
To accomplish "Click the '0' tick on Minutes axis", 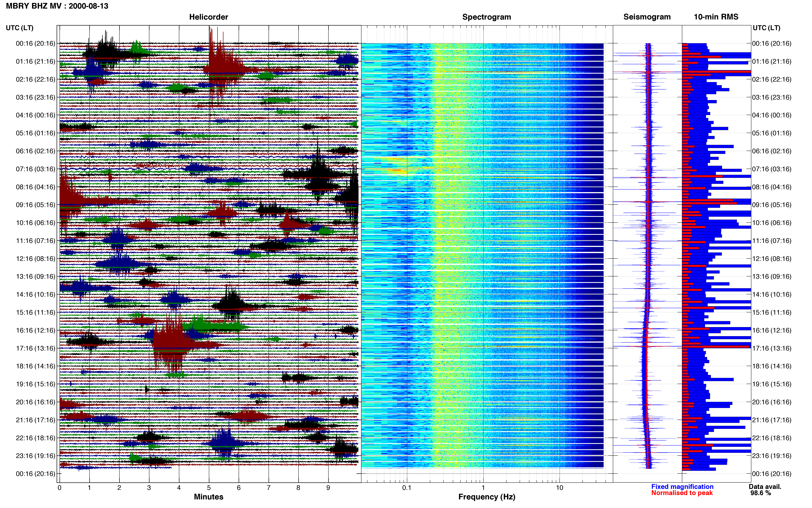I will [59, 488].
